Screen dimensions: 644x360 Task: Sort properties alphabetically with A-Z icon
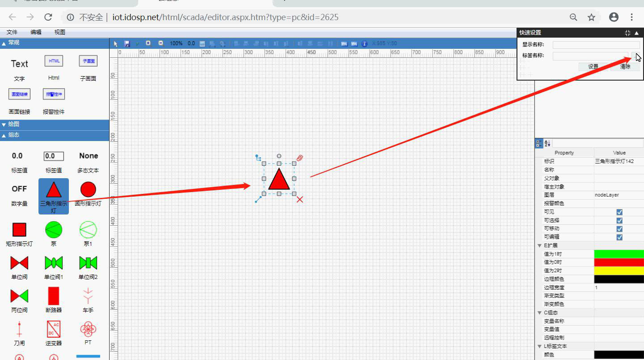coord(547,143)
